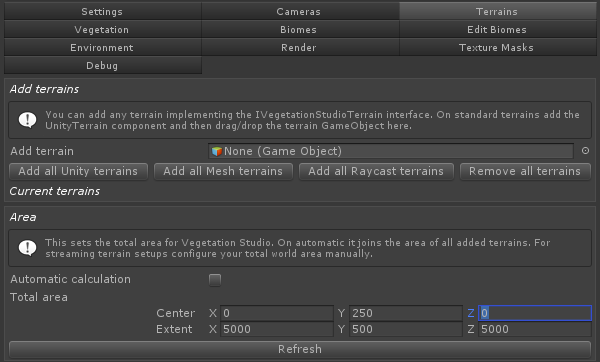
Task: Click the Game Object cube icon in Add terrain
Action: click(217, 151)
